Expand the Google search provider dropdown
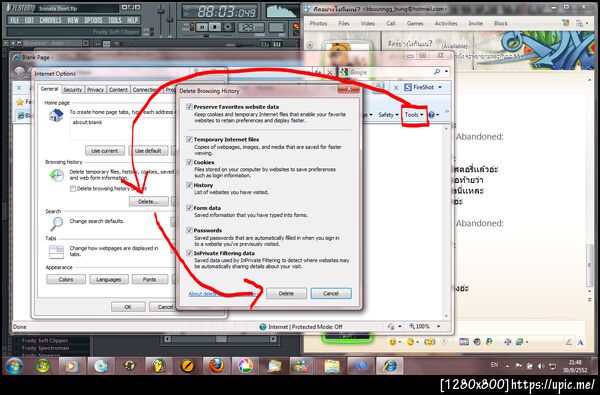The image size is (600, 395). pyautogui.click(x=446, y=72)
